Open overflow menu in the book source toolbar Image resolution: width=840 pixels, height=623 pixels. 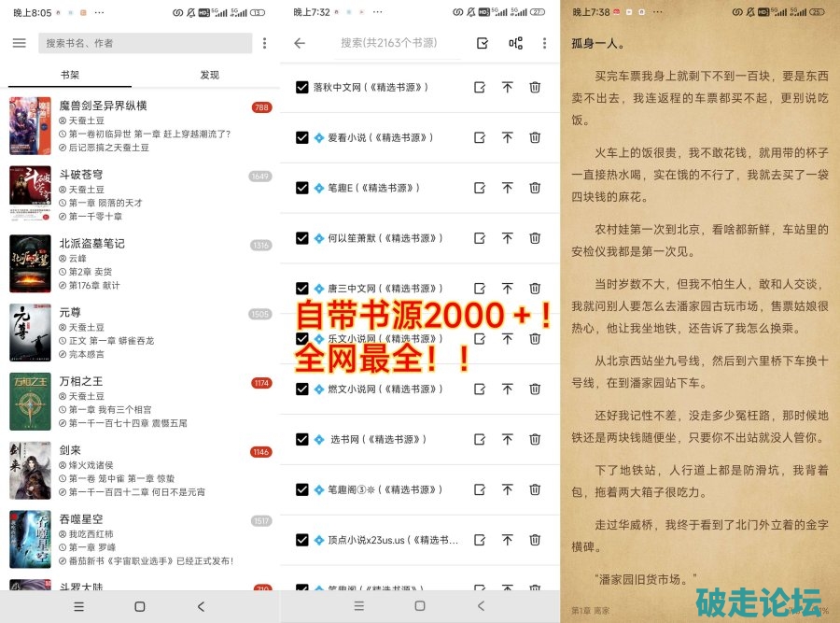point(544,43)
